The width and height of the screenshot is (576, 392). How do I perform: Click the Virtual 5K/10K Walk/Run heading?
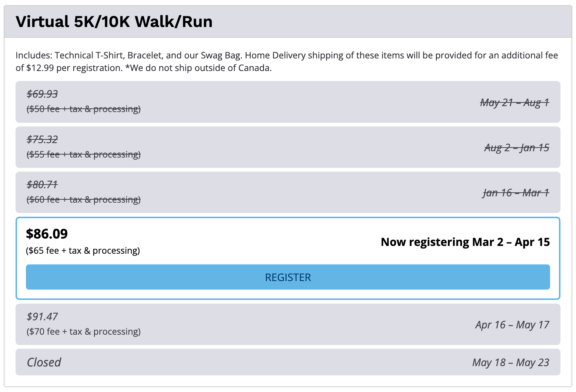click(x=114, y=21)
